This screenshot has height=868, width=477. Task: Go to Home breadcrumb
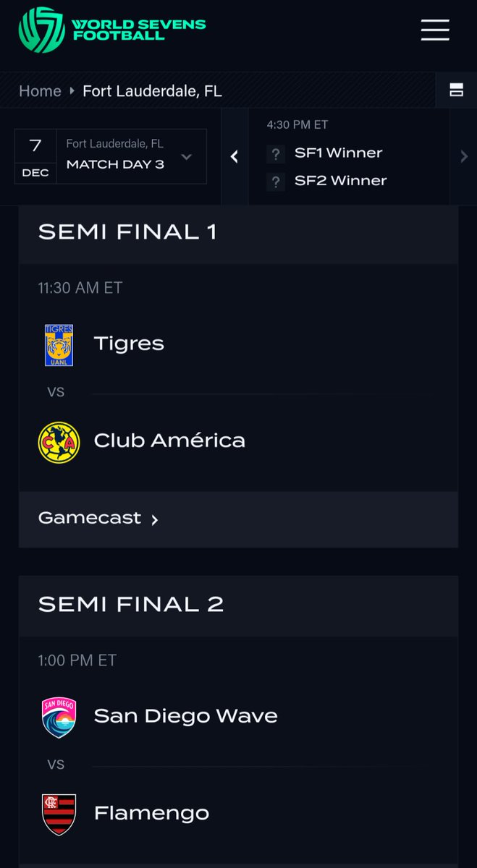point(40,91)
